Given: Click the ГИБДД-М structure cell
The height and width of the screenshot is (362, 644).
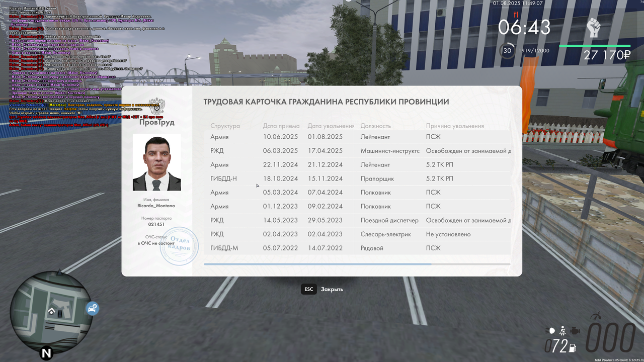Looking at the screenshot, I should point(224,248).
